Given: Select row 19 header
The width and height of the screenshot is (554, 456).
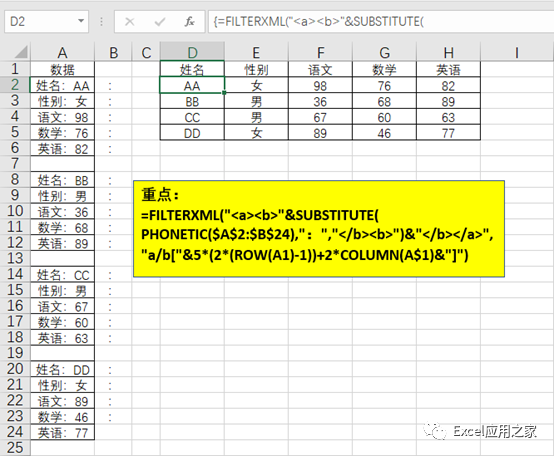Looking at the screenshot, I should pos(15,353).
